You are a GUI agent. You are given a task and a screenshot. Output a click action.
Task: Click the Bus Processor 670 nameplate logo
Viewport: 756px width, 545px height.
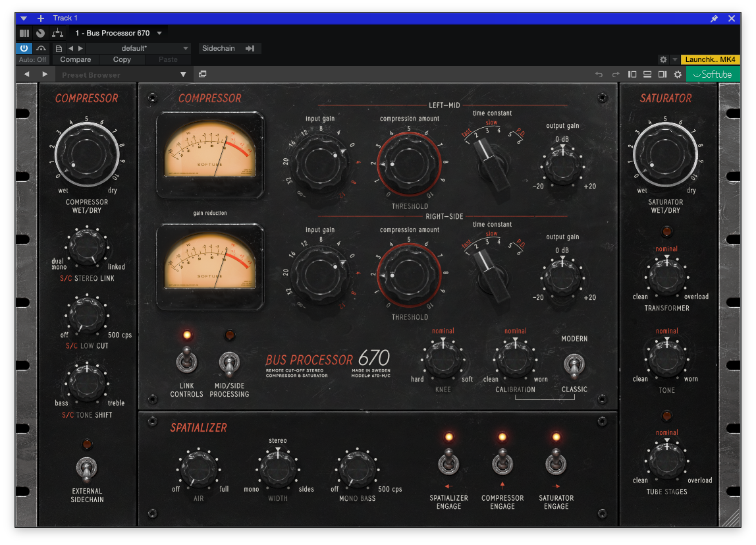coord(328,363)
